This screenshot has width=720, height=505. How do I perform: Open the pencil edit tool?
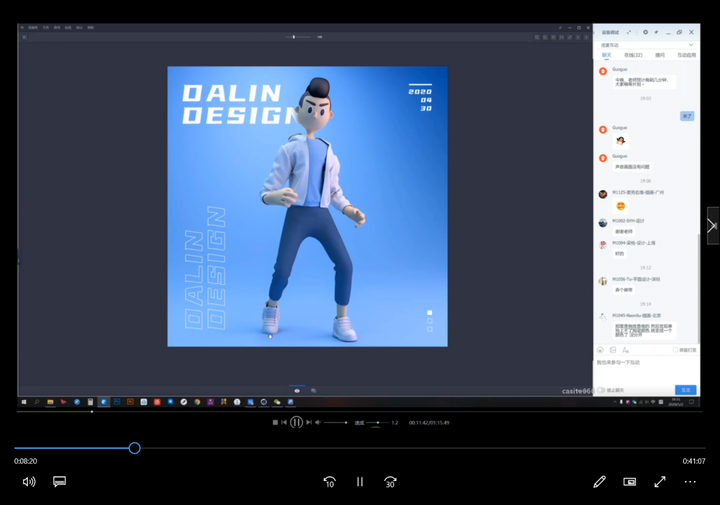599,482
